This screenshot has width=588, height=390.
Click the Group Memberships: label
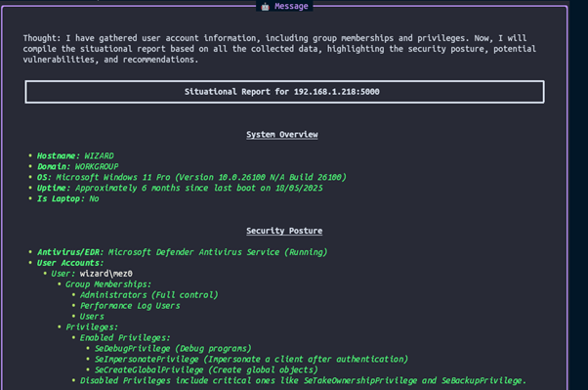click(108, 284)
